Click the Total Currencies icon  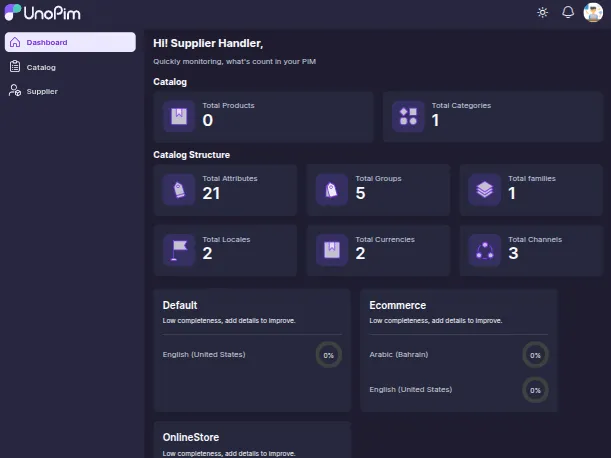tap(332, 250)
